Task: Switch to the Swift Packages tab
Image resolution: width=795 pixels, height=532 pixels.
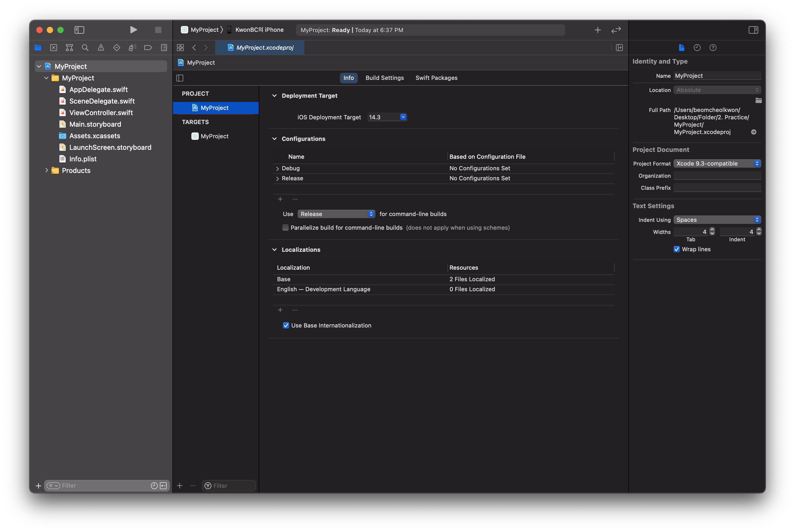Action: click(436, 78)
